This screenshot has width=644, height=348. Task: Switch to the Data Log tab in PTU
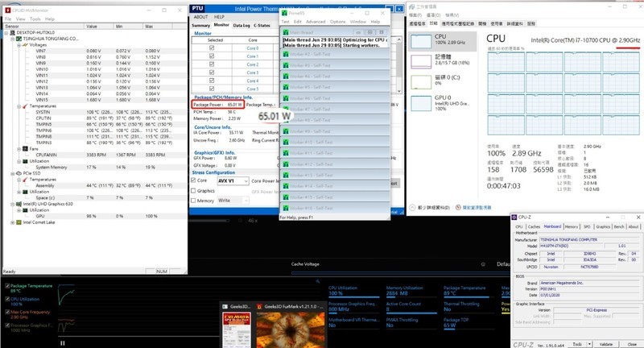click(242, 25)
